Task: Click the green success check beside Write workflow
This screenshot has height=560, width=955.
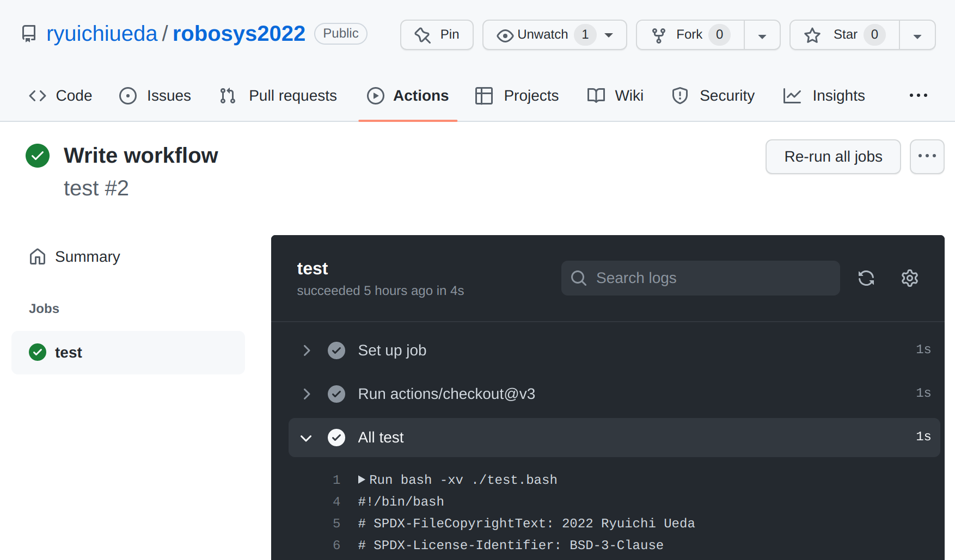Action: [x=38, y=156]
